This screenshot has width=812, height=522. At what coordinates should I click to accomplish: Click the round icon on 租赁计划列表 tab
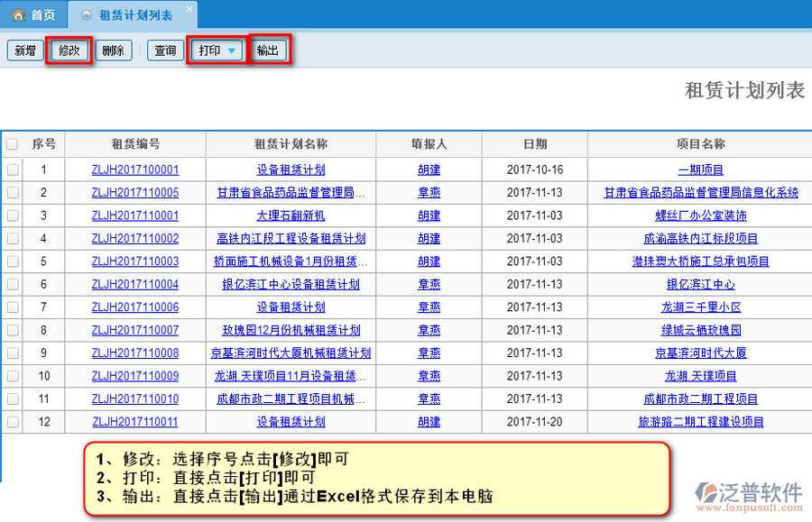tap(86, 15)
